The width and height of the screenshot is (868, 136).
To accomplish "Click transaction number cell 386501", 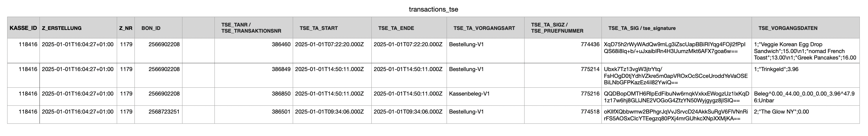I will coord(281,112).
